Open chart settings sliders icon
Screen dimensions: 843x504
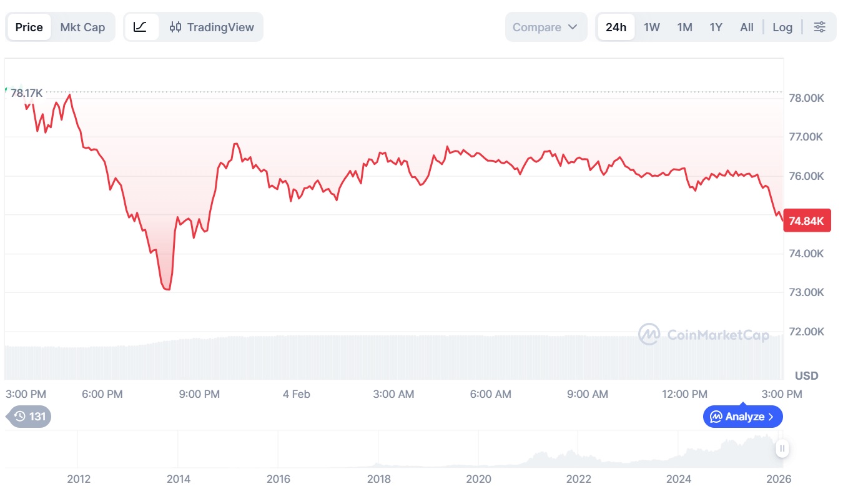(x=819, y=27)
